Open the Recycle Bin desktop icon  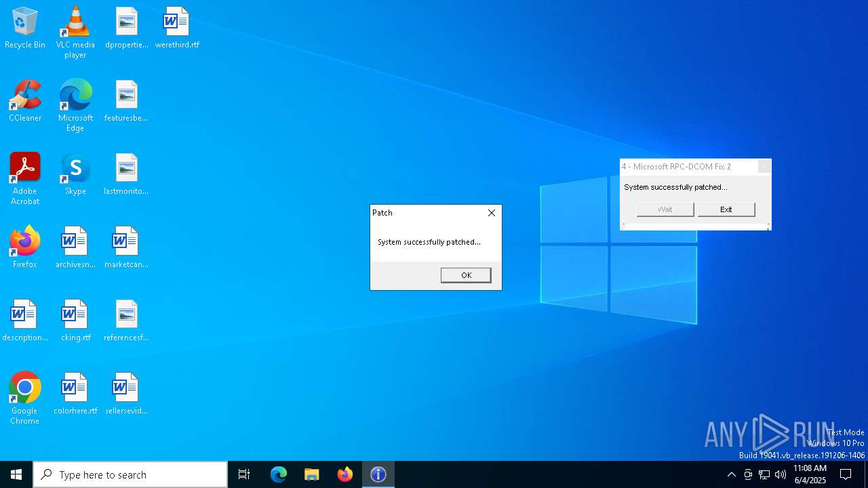click(x=25, y=28)
